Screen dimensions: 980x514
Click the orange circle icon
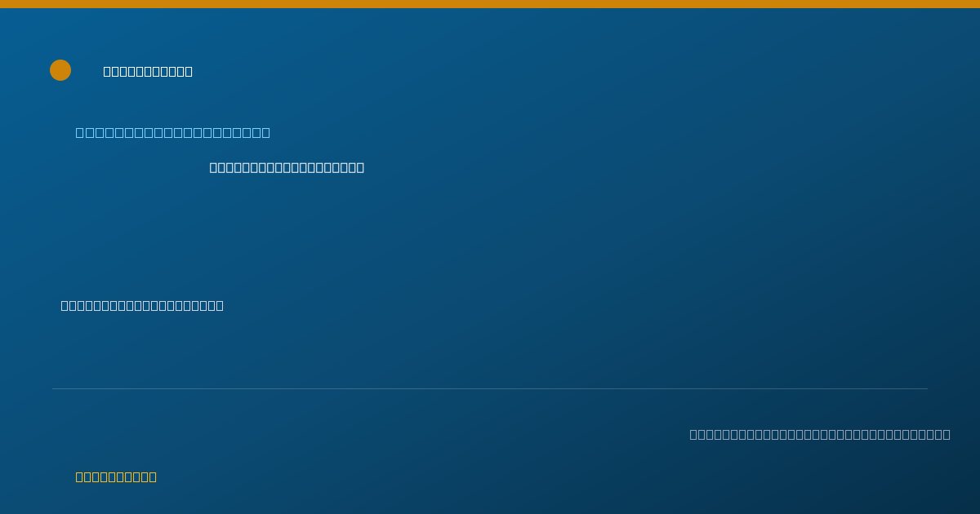click(x=60, y=70)
